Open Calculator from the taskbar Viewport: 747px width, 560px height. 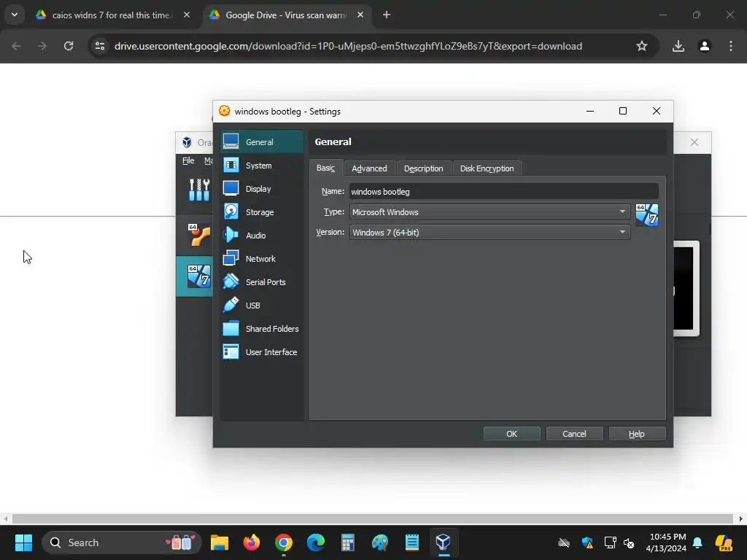(348, 542)
